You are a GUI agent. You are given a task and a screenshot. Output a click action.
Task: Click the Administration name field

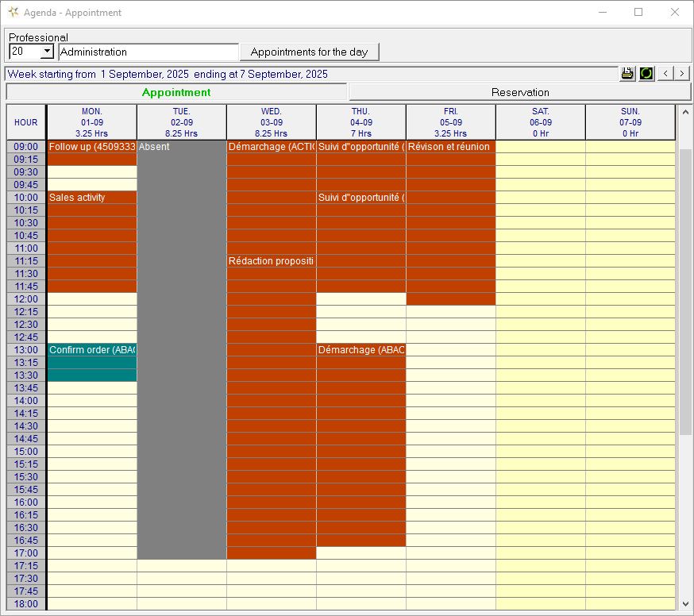click(148, 52)
